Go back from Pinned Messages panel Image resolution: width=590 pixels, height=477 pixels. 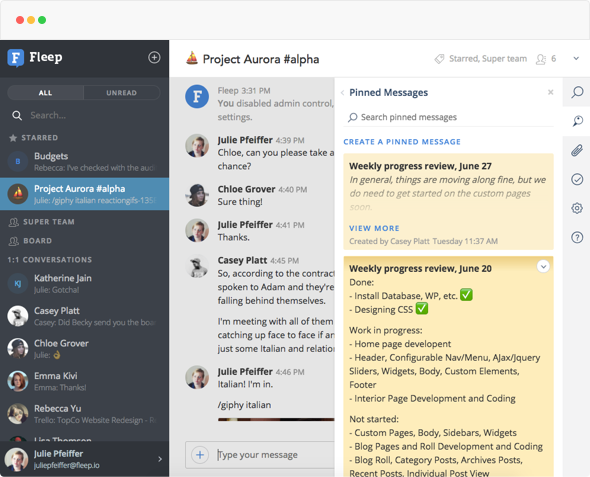(x=342, y=93)
